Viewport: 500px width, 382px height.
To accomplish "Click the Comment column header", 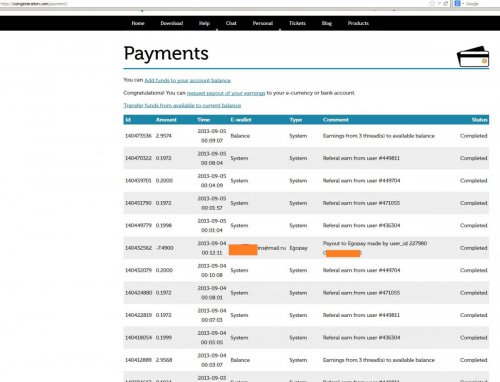I will pyautogui.click(x=336, y=120).
